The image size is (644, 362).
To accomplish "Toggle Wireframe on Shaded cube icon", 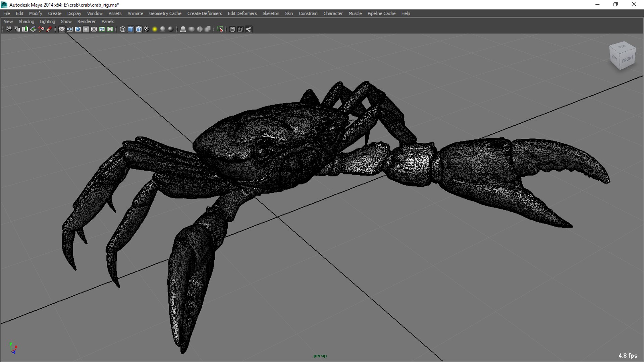I will coord(139,29).
